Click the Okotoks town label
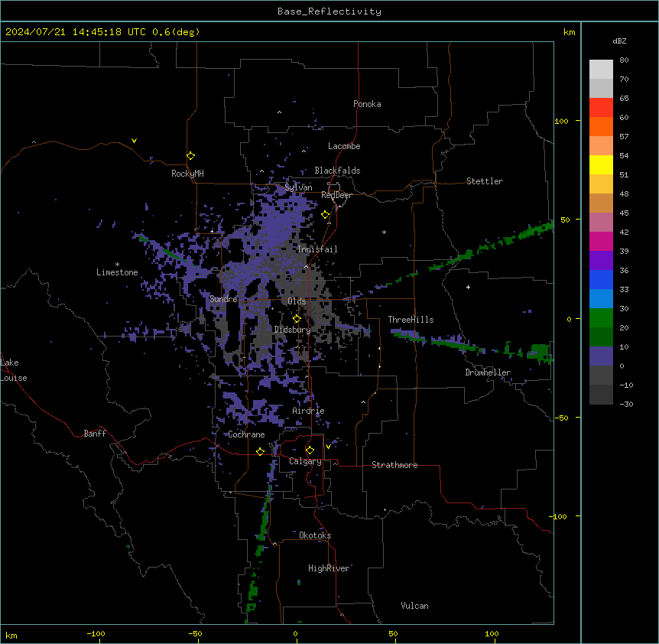659x644 pixels. click(315, 535)
